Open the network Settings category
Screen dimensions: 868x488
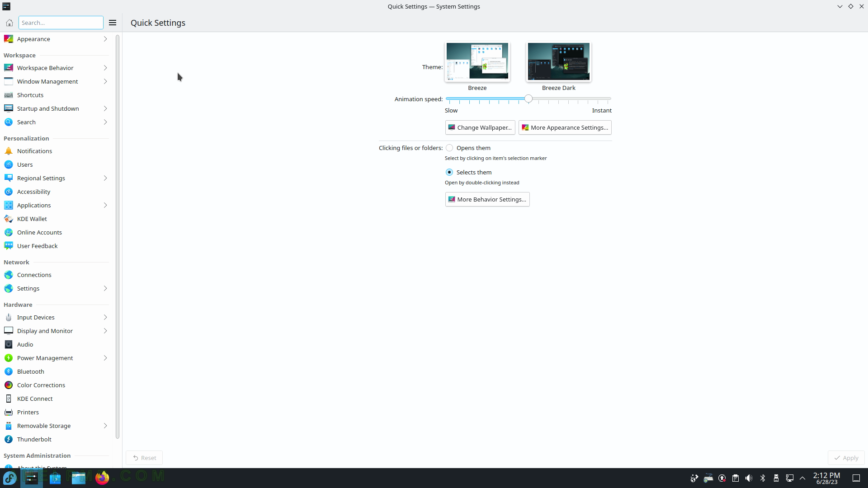pyautogui.click(x=56, y=288)
